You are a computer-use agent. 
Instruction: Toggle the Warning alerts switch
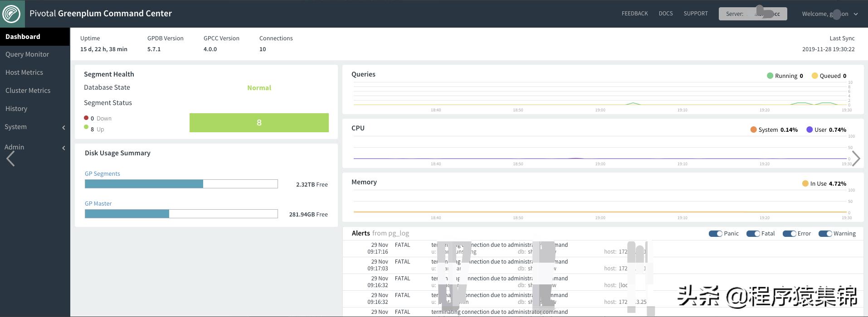coord(825,234)
